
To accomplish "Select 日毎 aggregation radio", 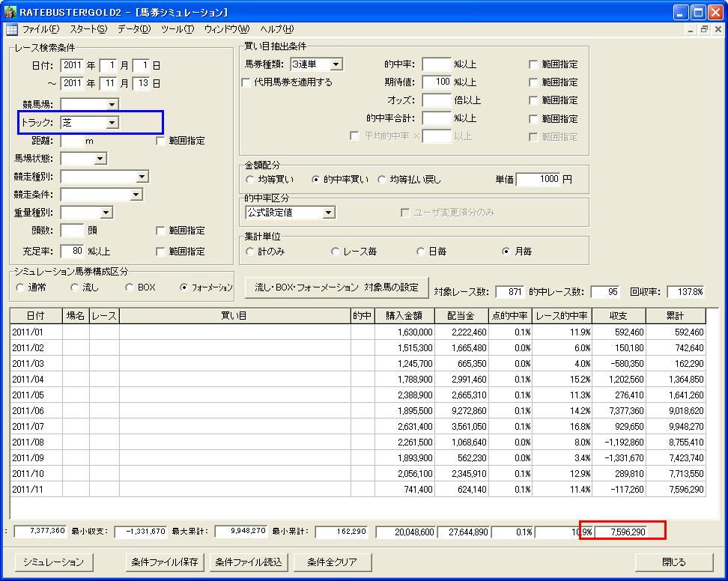I will tap(421, 252).
